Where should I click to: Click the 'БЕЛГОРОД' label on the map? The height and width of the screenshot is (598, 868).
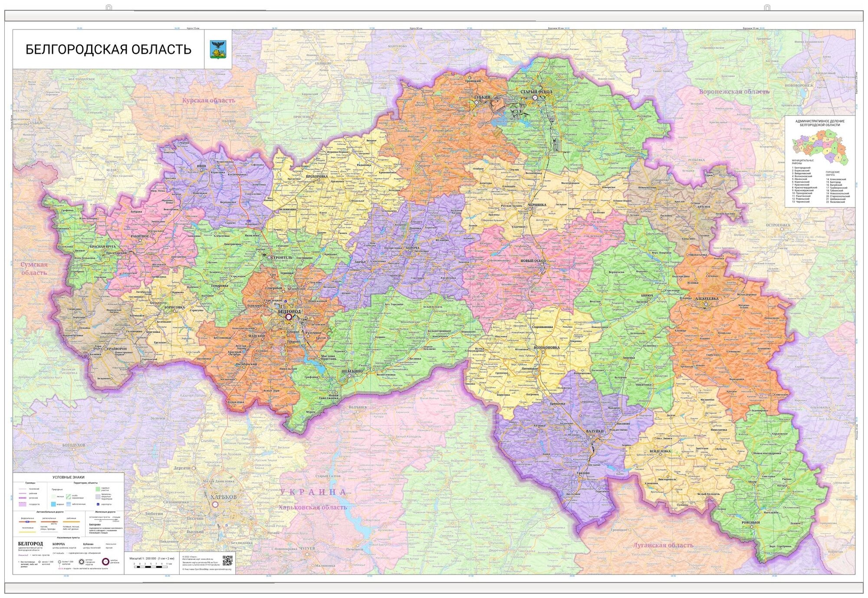pyautogui.click(x=289, y=311)
